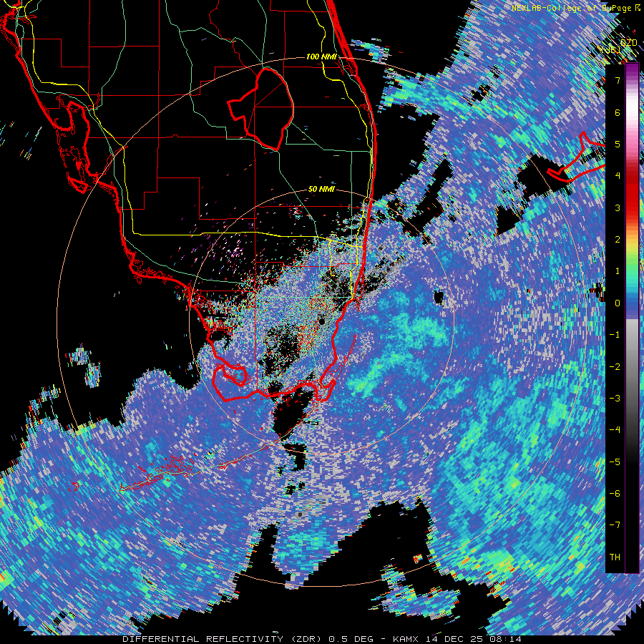Click the Differential Reflectivity caption at bottom

[x=322, y=639]
